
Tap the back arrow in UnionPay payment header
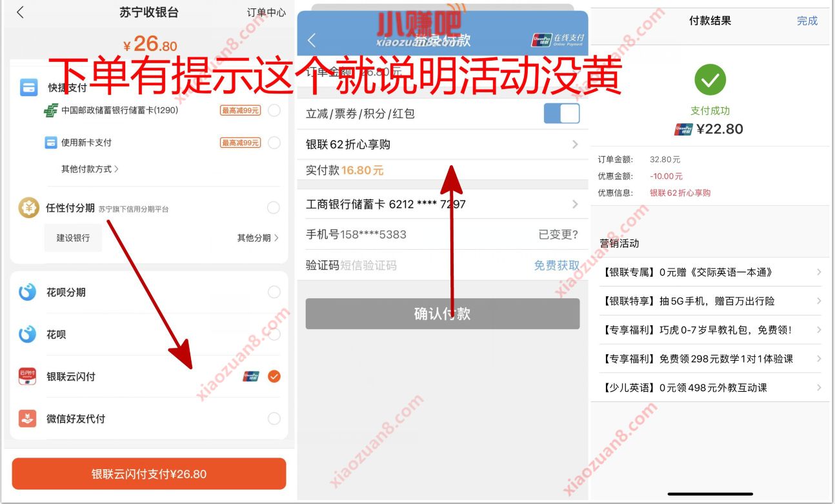tap(312, 40)
